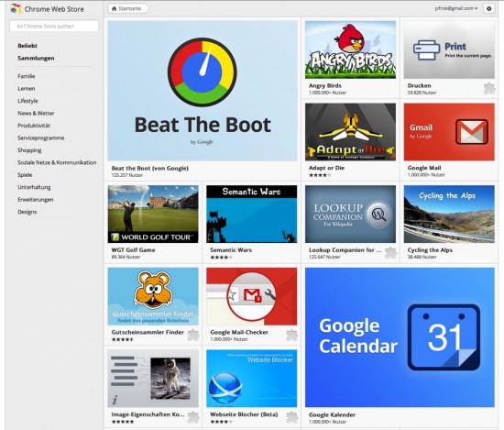The height and width of the screenshot is (430, 504).
Task: Click the Chrome Web Store logo icon
Action: [x=16, y=8]
